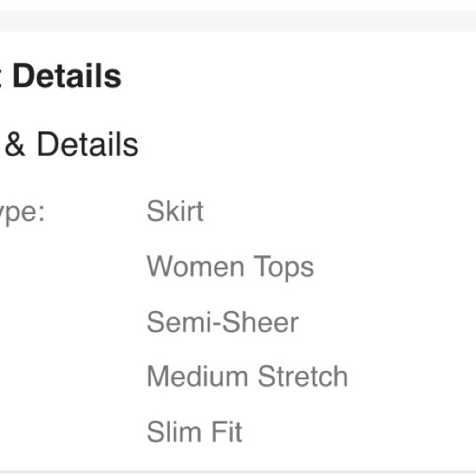Screen dimensions: 476x476
Task: Click the word 'Tops' in Women Tops
Action: [283, 268]
